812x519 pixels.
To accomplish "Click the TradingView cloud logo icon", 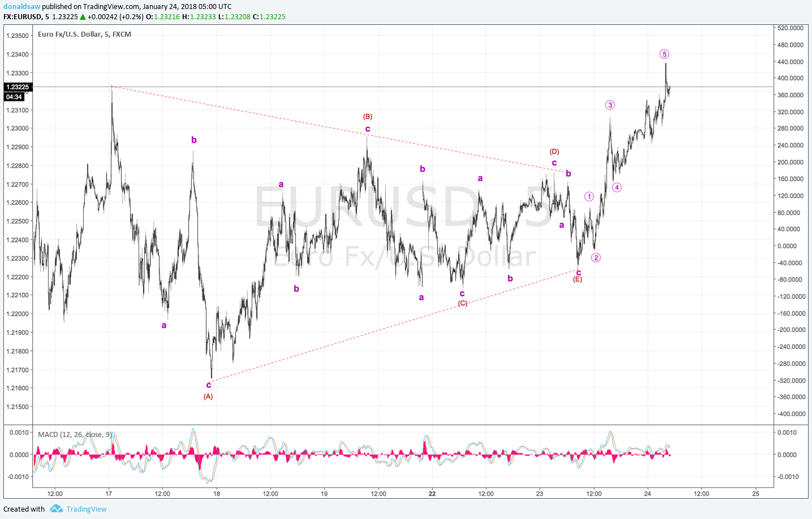I will (x=56, y=509).
